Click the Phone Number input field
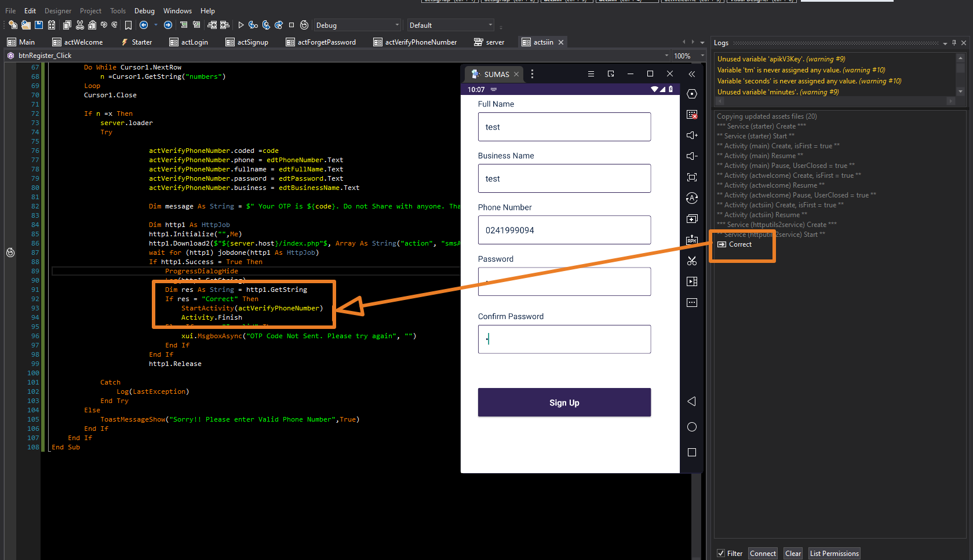The height and width of the screenshot is (560, 973). 564,230
